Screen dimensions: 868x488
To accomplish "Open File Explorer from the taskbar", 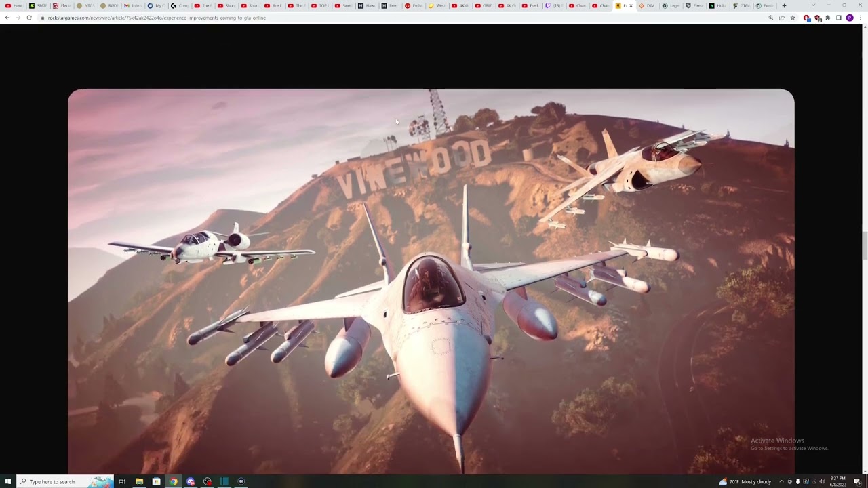I will click(x=139, y=481).
